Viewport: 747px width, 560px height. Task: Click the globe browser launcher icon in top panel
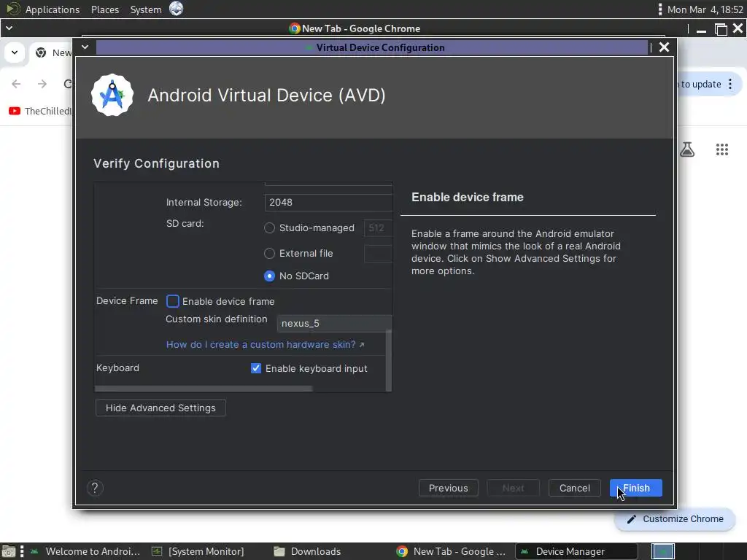pyautogui.click(x=177, y=9)
